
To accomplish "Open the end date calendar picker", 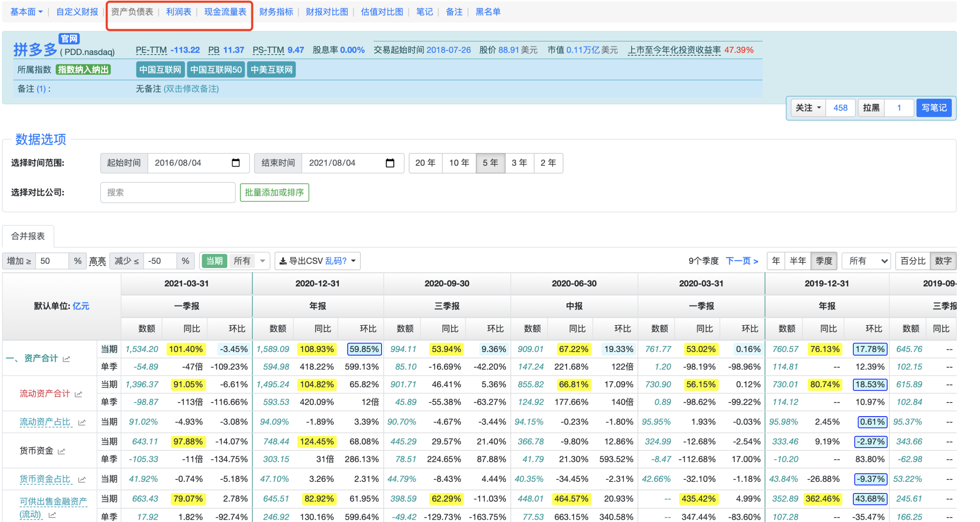I will coord(390,163).
